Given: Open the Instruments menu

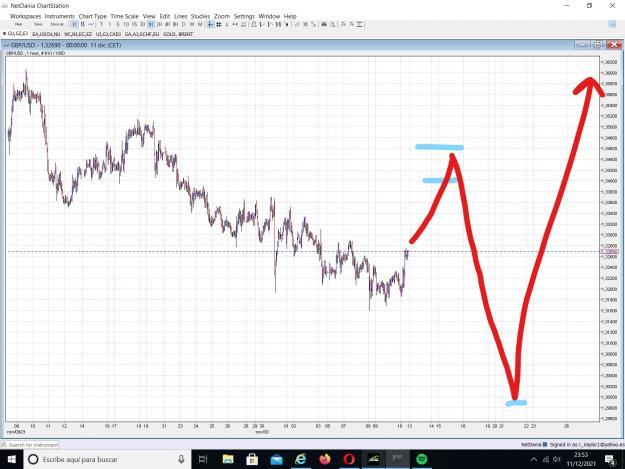Looking at the screenshot, I should coord(60,16).
